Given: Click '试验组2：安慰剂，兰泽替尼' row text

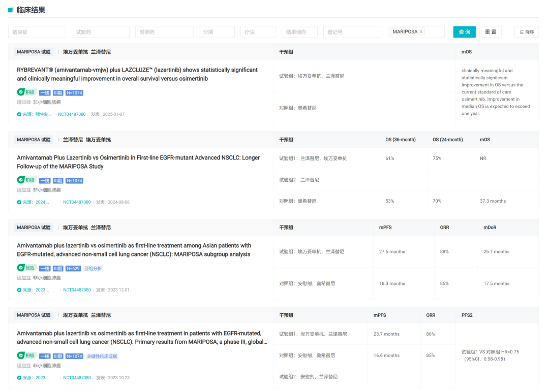Looking at the screenshot, I should click(x=308, y=377).
